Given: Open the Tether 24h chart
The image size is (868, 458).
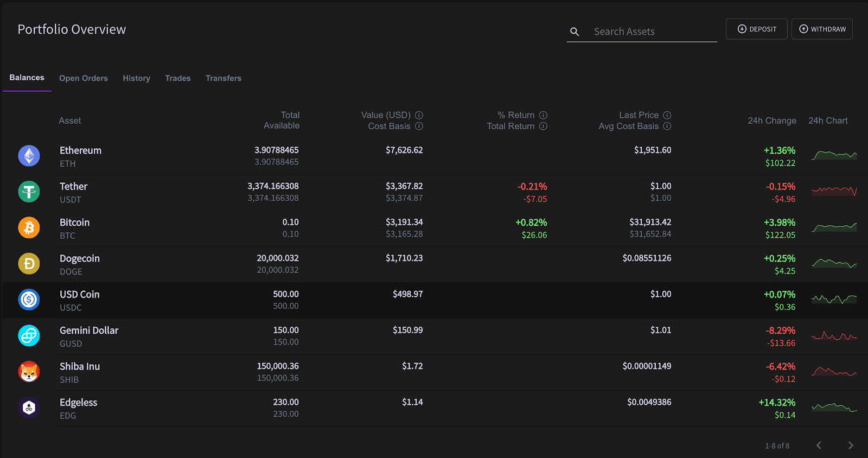Looking at the screenshot, I should 834,192.
